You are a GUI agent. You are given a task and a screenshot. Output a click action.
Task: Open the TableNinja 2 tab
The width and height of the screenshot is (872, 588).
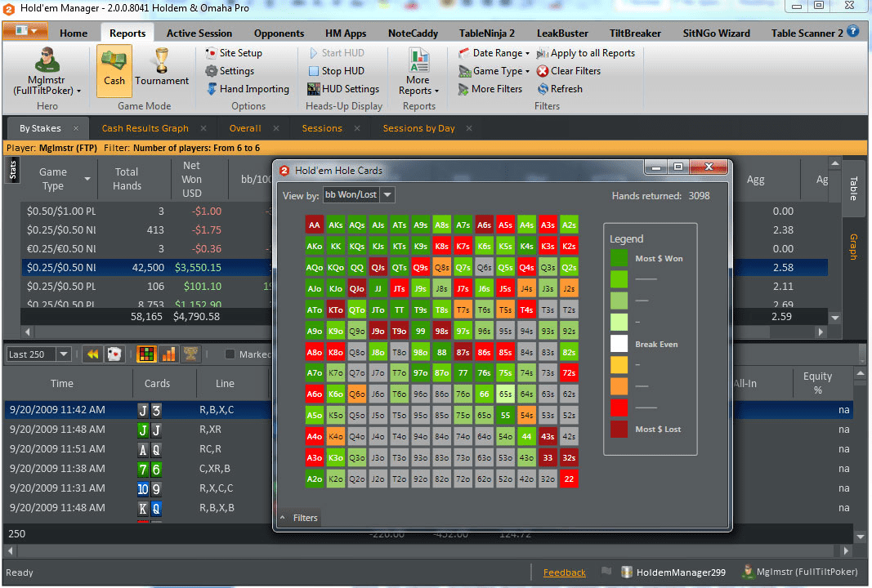click(x=486, y=33)
